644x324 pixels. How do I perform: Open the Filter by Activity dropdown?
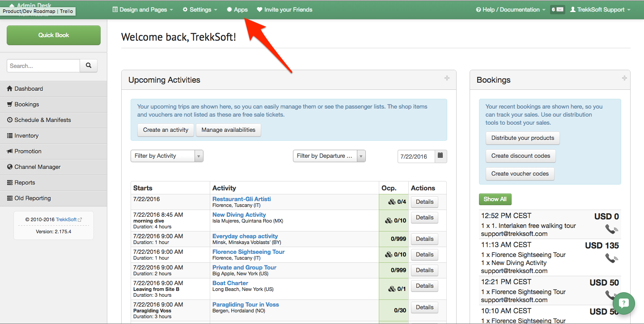pyautogui.click(x=167, y=156)
